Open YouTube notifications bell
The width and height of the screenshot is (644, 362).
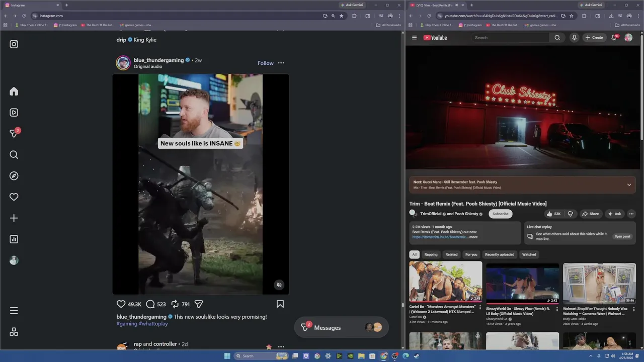pyautogui.click(x=614, y=38)
